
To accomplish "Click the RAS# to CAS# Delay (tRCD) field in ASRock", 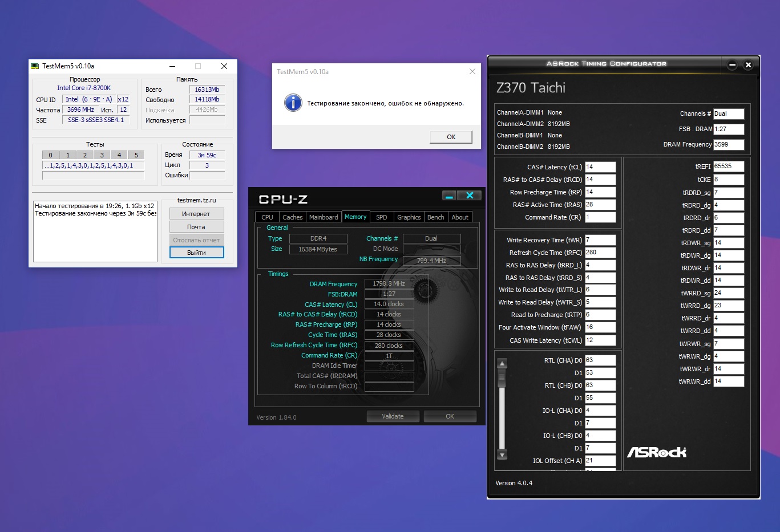I will (x=600, y=180).
